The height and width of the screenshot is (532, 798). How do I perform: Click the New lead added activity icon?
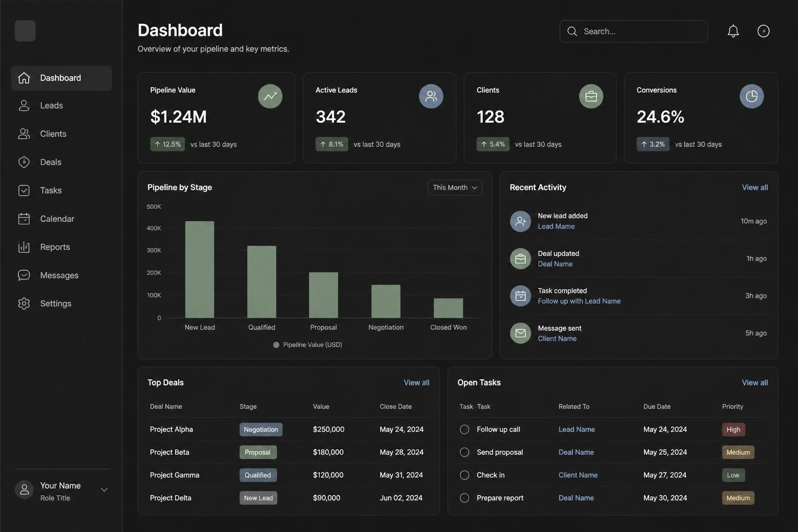pos(520,221)
